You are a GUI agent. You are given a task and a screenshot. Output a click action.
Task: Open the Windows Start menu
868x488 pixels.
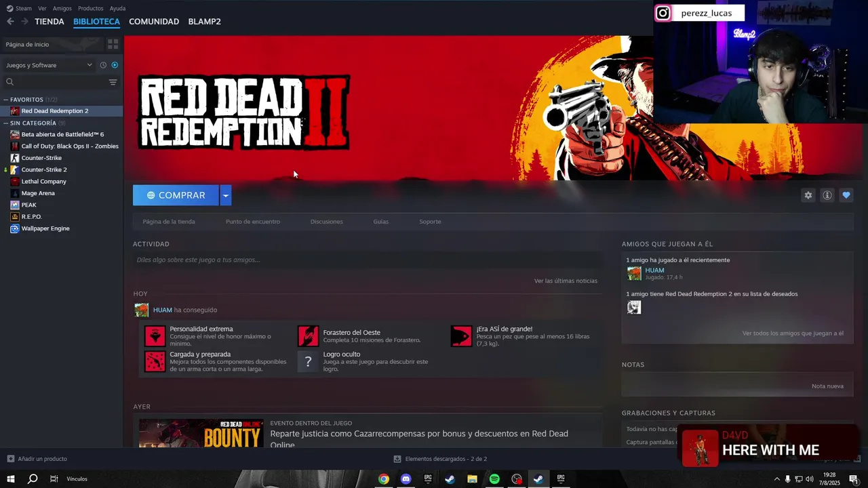(x=11, y=479)
